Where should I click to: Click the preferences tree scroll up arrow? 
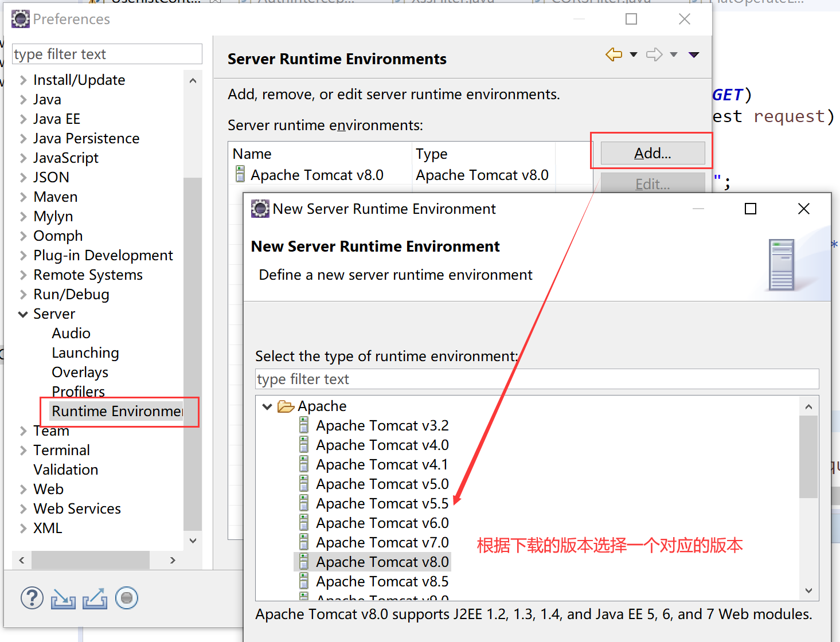click(x=193, y=80)
